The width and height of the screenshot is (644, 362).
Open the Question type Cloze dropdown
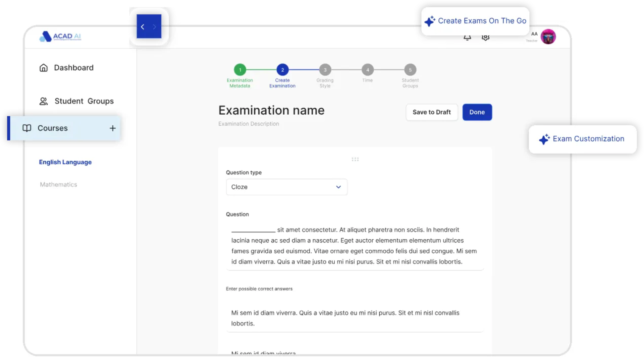(x=286, y=187)
